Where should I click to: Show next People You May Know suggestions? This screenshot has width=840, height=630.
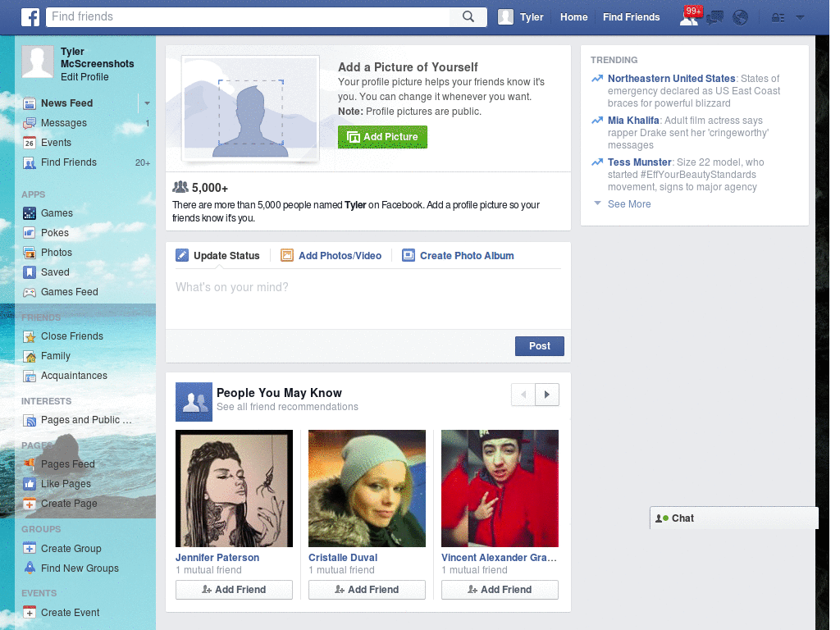point(547,395)
